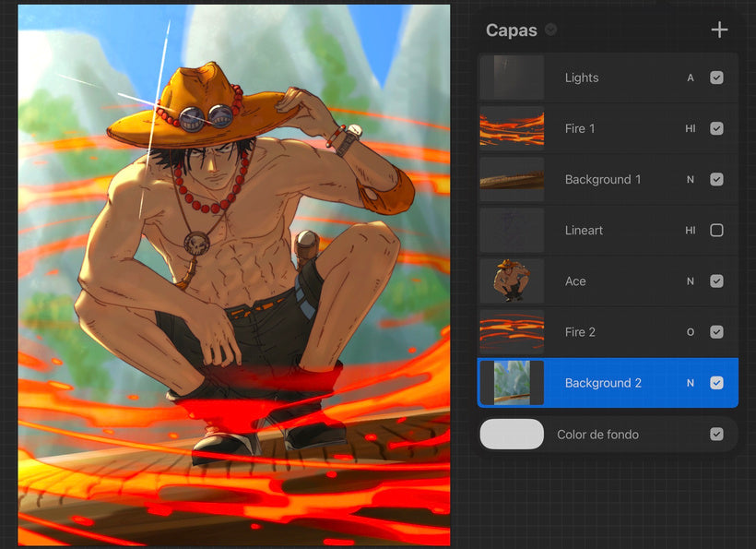Open blend mode N on Background 1
The image size is (756, 549).
click(691, 179)
